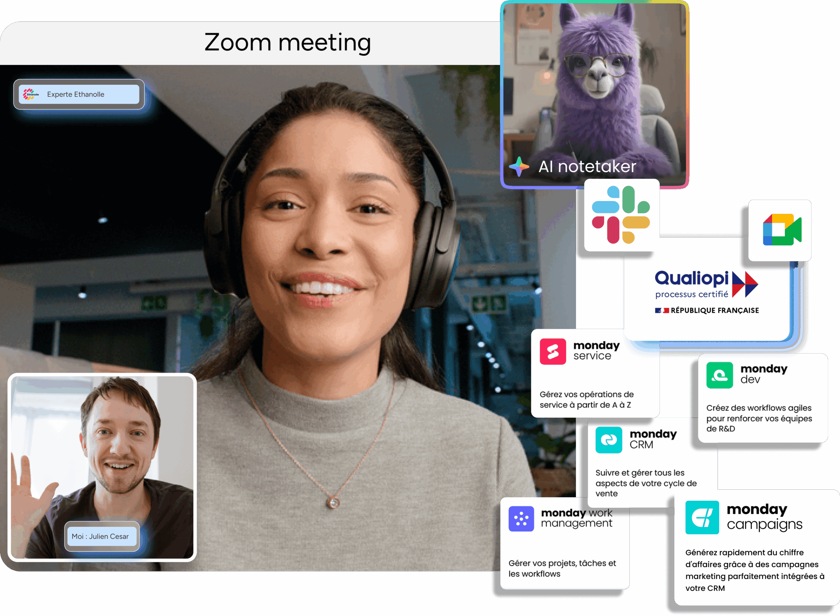Click the Google Meet camera icon

click(782, 229)
